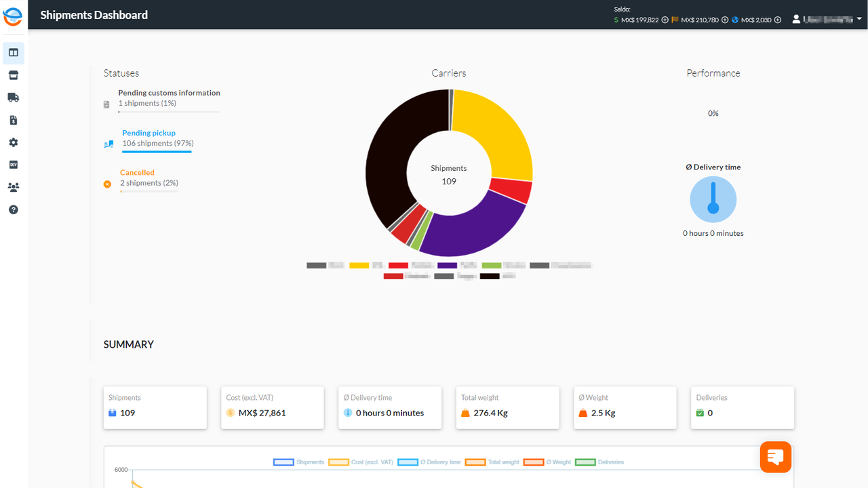Open the Dashboard grid icon in sidebar
868x488 pixels.
pos(13,52)
